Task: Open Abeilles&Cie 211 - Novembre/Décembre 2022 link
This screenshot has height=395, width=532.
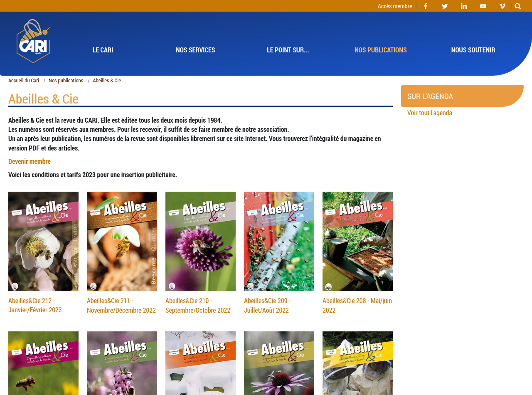Action: coord(121,305)
